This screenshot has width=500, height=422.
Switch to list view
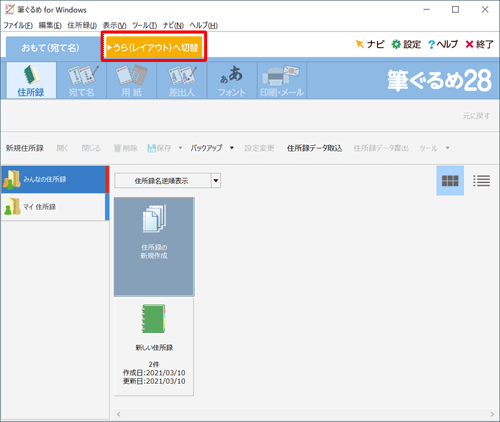coord(481,181)
